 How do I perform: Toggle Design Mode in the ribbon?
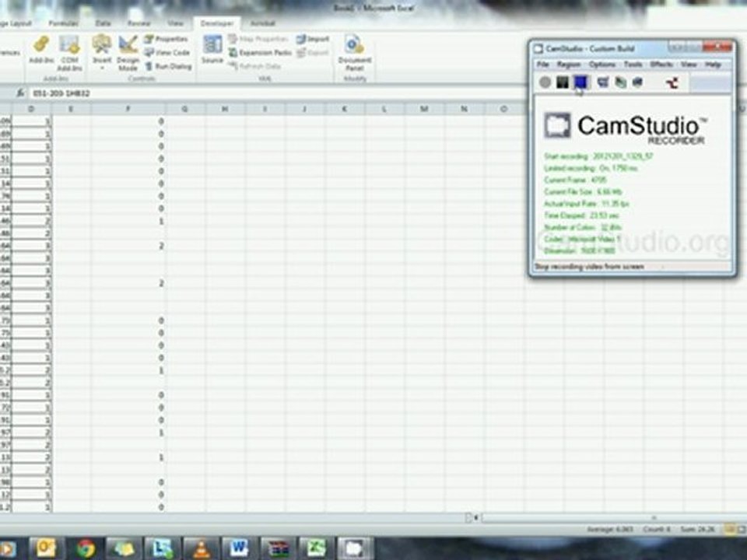tap(128, 54)
